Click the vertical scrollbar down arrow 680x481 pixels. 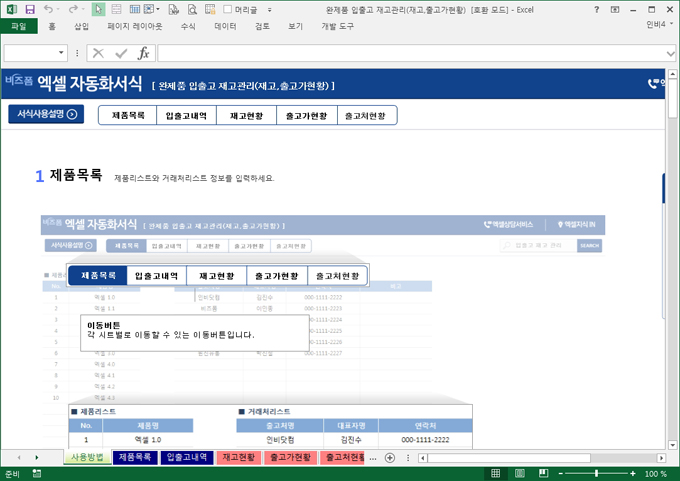tap(673, 445)
